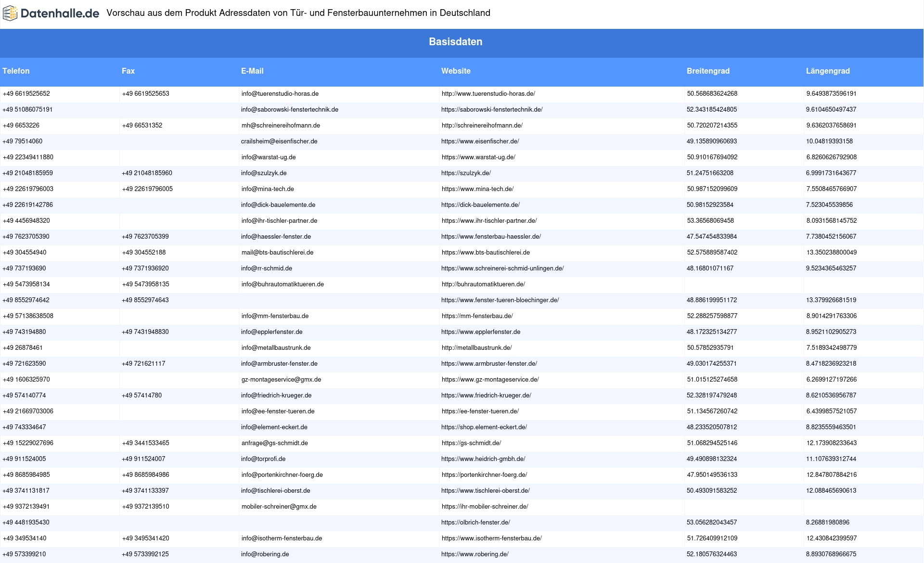Select longitude value 6.2699127197266
This screenshot has height=563, width=924.
(831, 380)
